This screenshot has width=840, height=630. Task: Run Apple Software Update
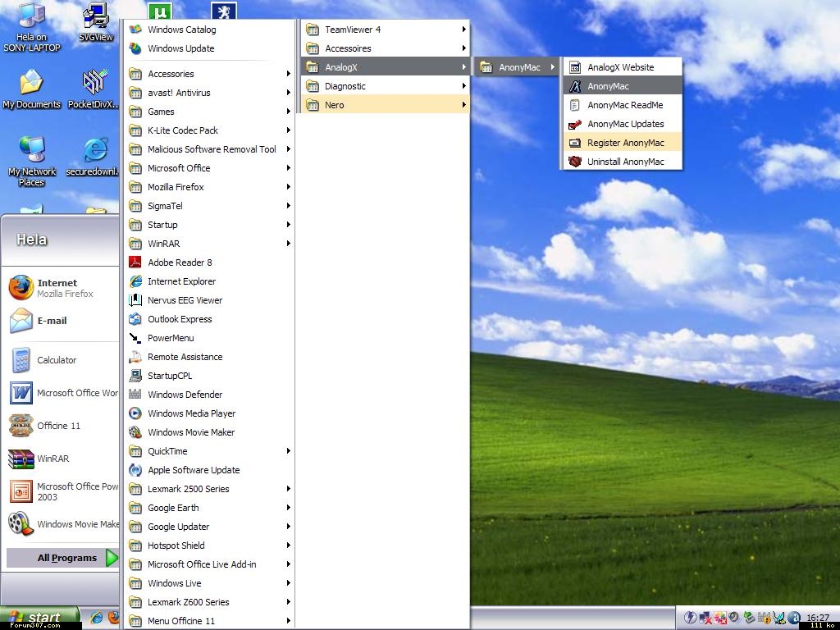(x=210, y=470)
